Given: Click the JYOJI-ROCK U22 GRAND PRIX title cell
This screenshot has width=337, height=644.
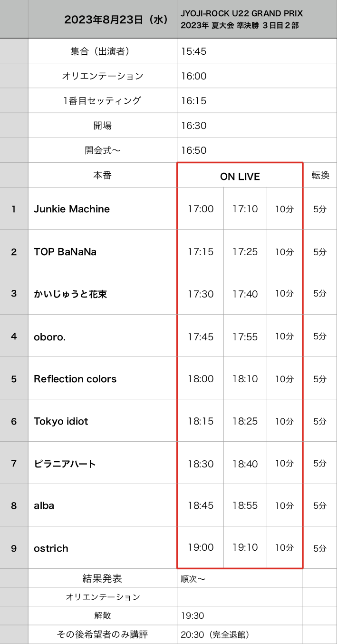Looking at the screenshot, I should (x=257, y=19).
